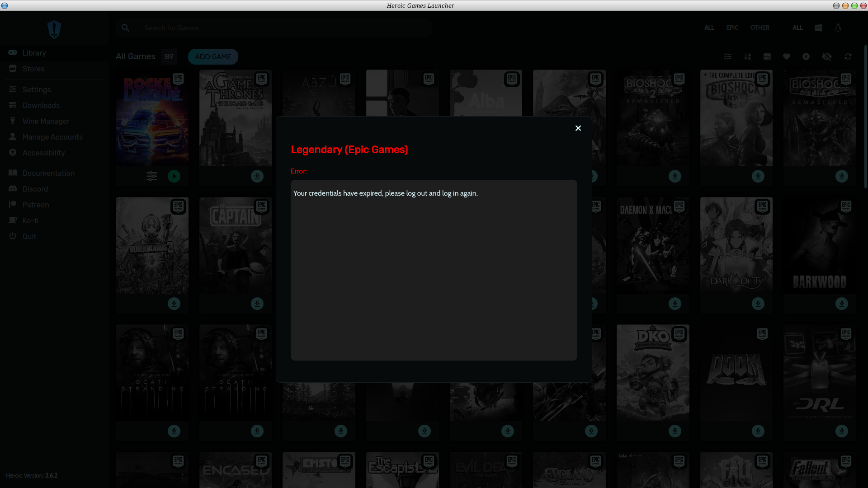Toggle list view layout
The width and height of the screenshot is (868, 488).
pyautogui.click(x=727, y=56)
